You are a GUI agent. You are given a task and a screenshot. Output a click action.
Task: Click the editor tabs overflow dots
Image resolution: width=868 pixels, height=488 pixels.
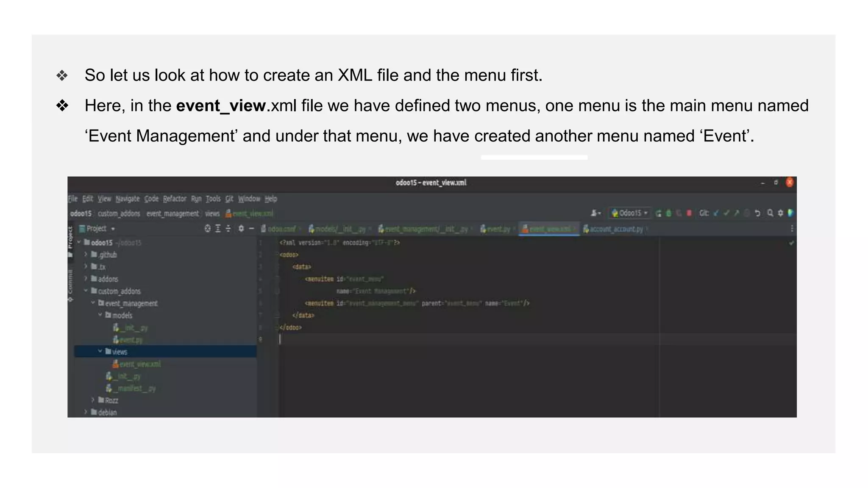[792, 229]
